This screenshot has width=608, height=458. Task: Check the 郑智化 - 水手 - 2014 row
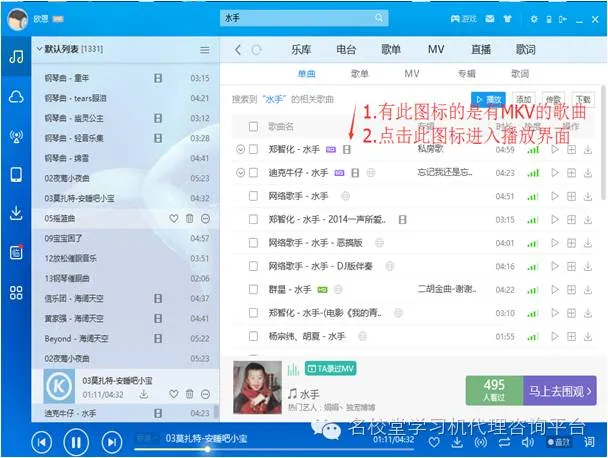click(x=253, y=219)
